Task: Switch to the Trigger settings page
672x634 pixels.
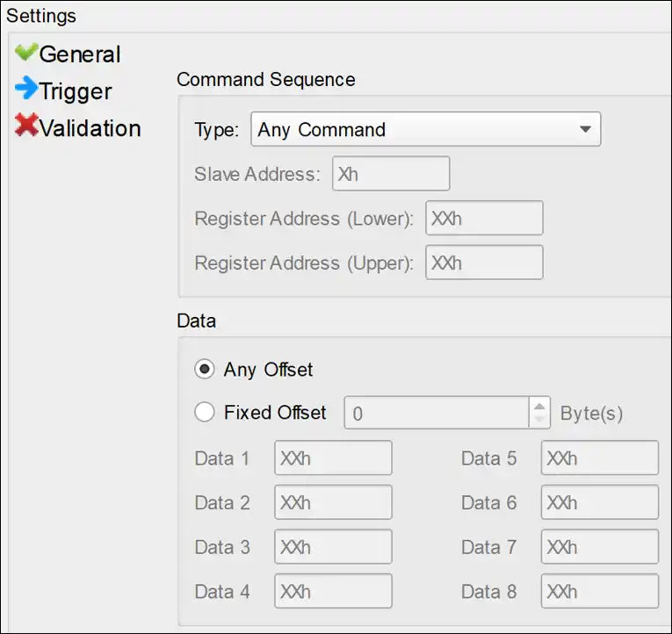Action: pos(76,91)
